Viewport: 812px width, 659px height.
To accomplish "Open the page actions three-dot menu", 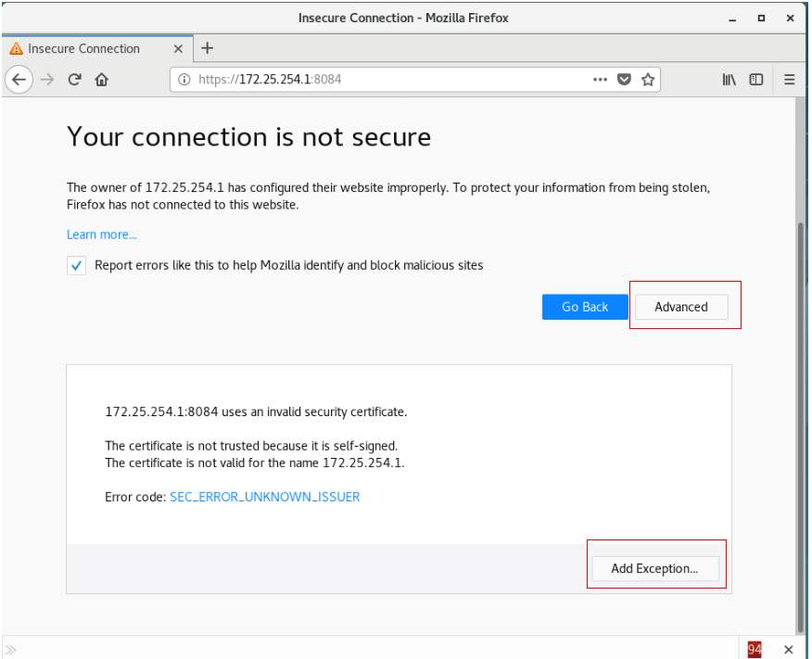I will pos(600,80).
